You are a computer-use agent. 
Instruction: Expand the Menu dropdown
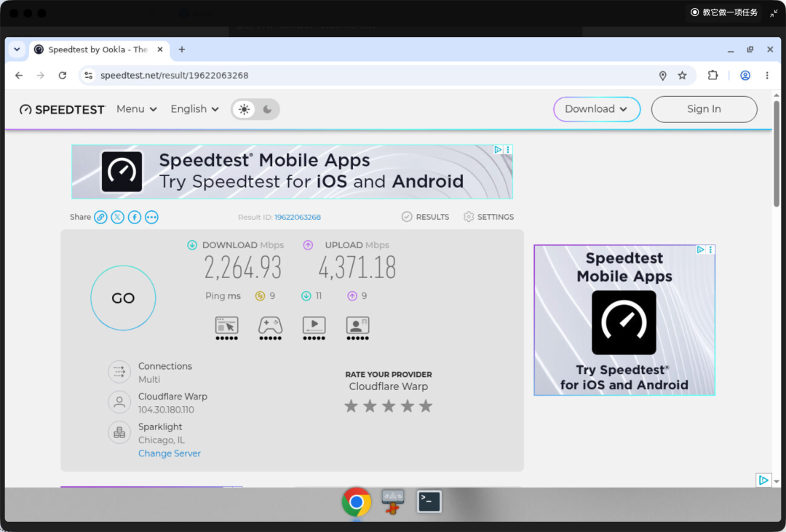coord(136,109)
